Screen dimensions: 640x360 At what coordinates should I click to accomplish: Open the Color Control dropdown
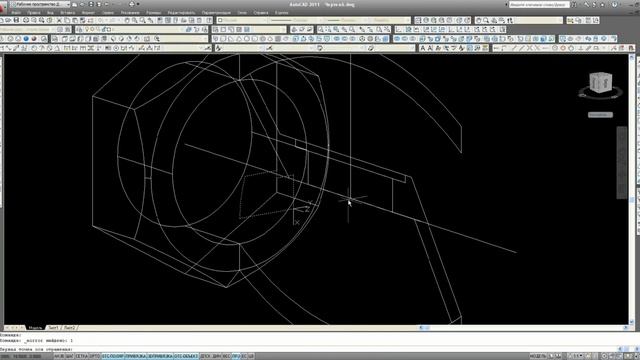(242, 20)
